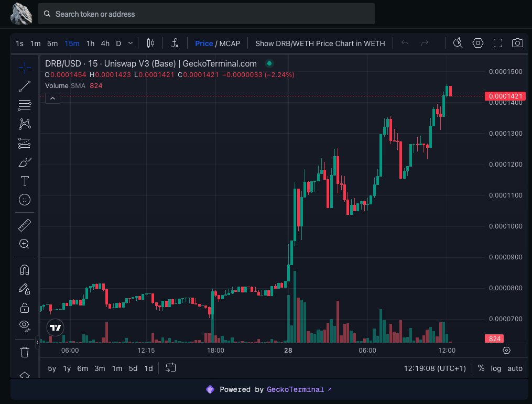This screenshot has height=404, width=532.
Task: Redo the chart action
Action: click(425, 43)
